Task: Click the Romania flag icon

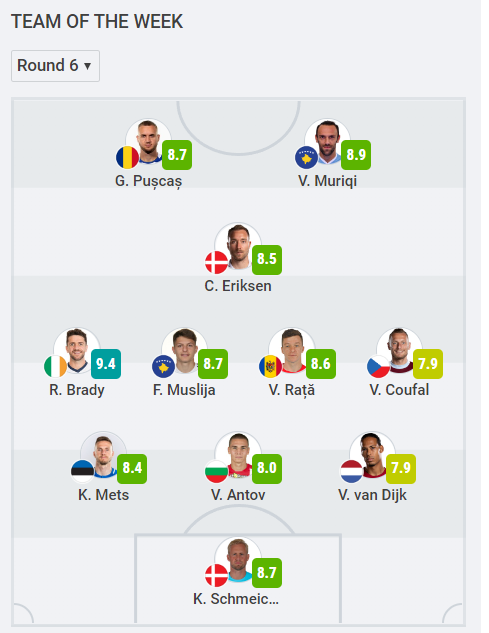Action: click(127, 157)
